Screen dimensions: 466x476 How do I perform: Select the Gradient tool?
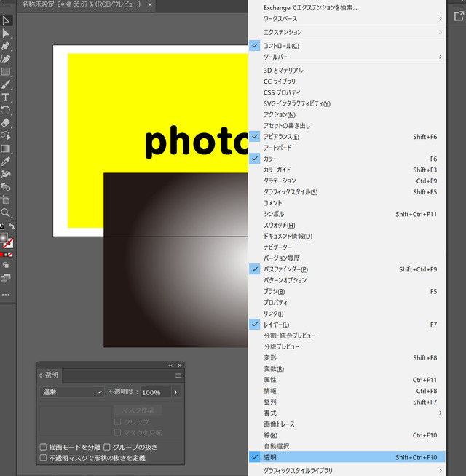tap(6, 148)
